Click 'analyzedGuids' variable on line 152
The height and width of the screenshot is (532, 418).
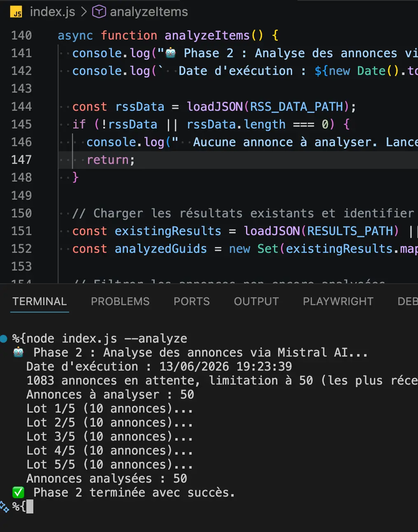[161, 249]
